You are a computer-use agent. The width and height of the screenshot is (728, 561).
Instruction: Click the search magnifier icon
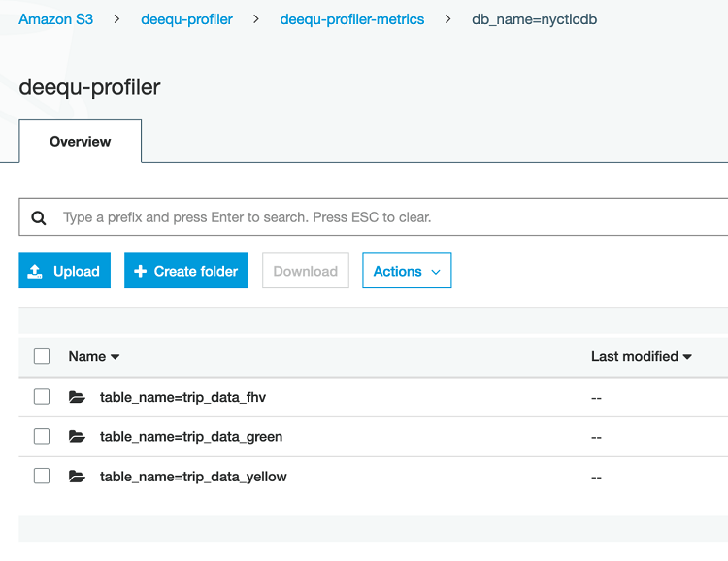coord(39,217)
